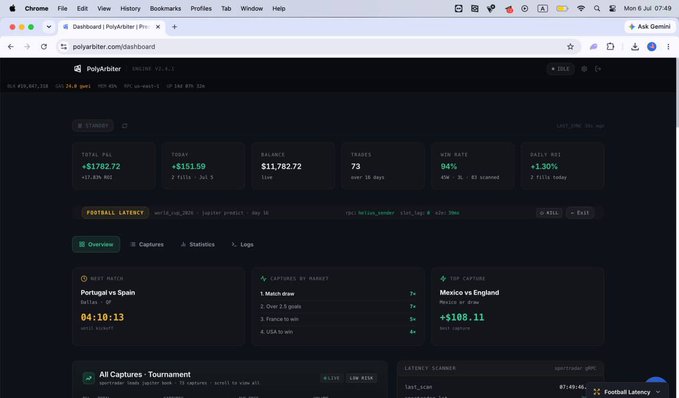
Task: Click the Daily ROI value +1.30%
Action: pos(544,166)
